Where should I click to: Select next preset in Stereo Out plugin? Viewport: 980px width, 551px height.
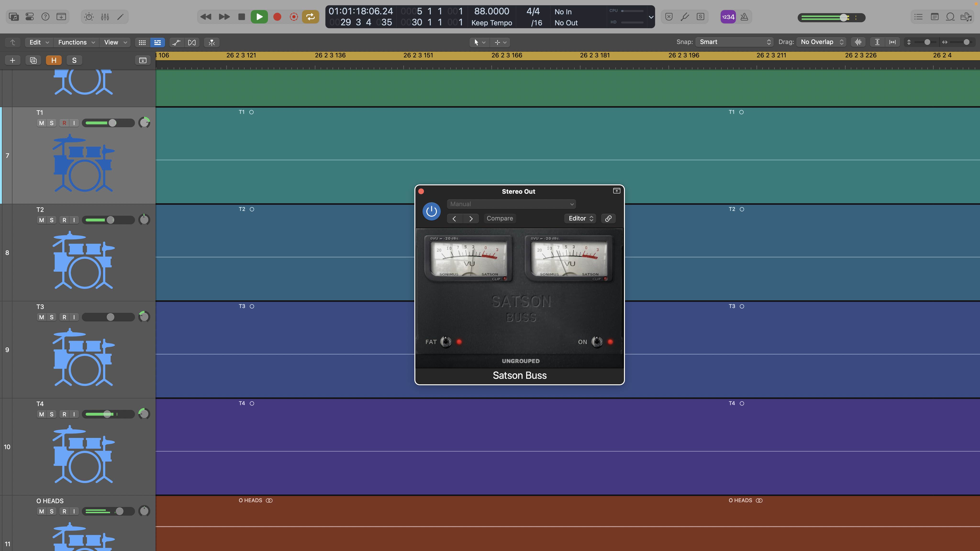(x=471, y=219)
